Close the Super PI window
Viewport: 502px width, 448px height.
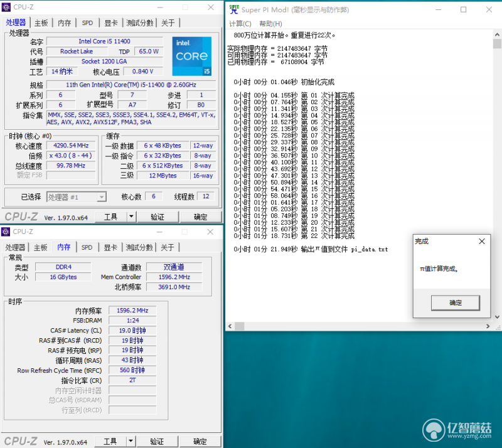point(489,9)
